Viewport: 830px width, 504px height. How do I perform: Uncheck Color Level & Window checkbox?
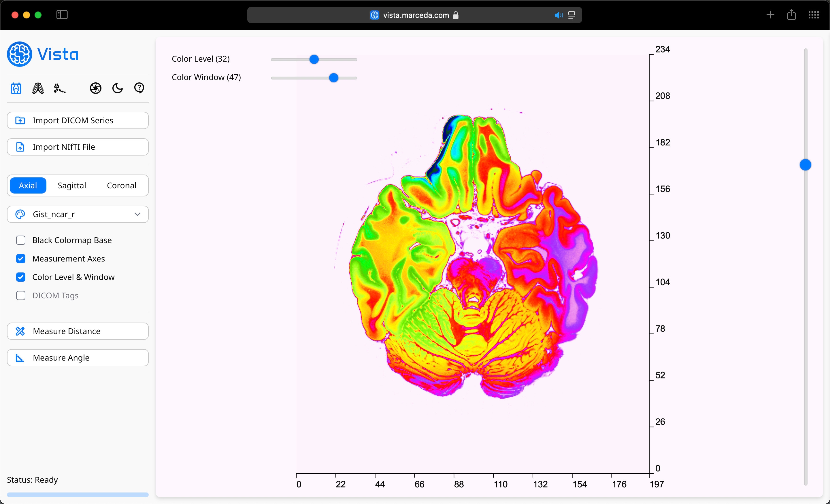[x=21, y=277]
